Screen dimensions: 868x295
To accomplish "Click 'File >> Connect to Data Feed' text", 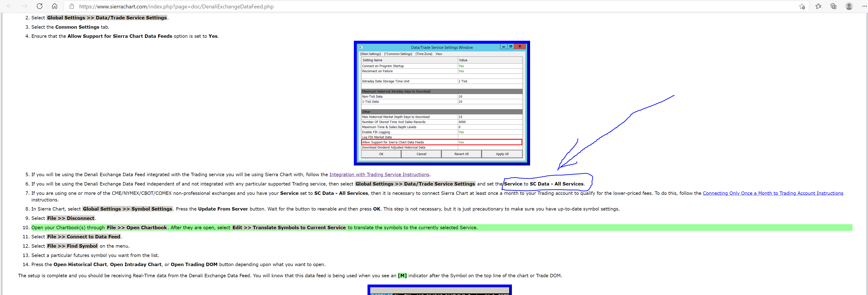I will [84, 237].
